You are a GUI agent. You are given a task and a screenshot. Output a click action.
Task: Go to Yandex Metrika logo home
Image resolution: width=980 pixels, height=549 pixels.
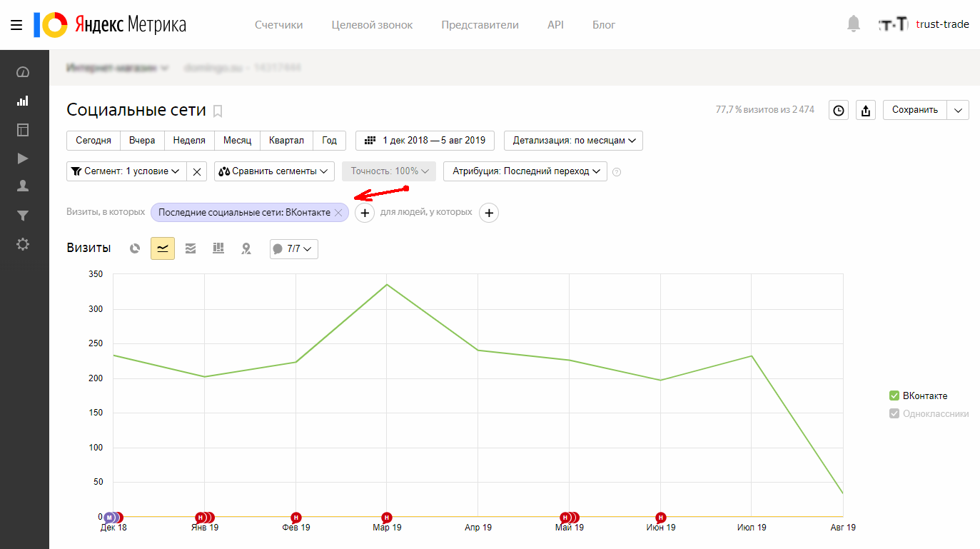tap(110, 25)
